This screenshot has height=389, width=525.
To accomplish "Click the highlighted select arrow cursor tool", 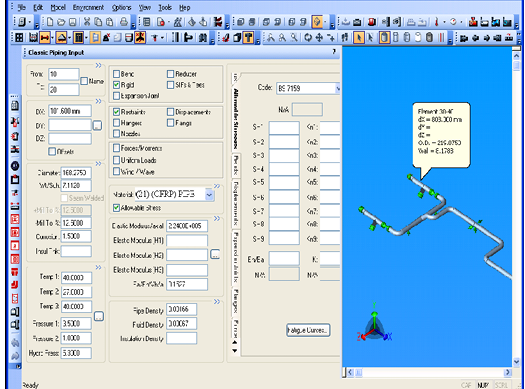I will pos(359,38).
